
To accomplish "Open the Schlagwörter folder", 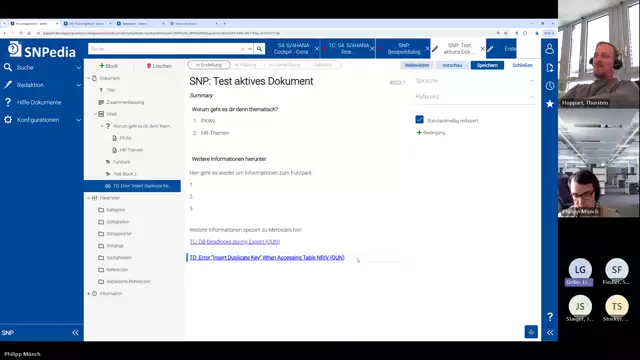I will pos(119,234).
